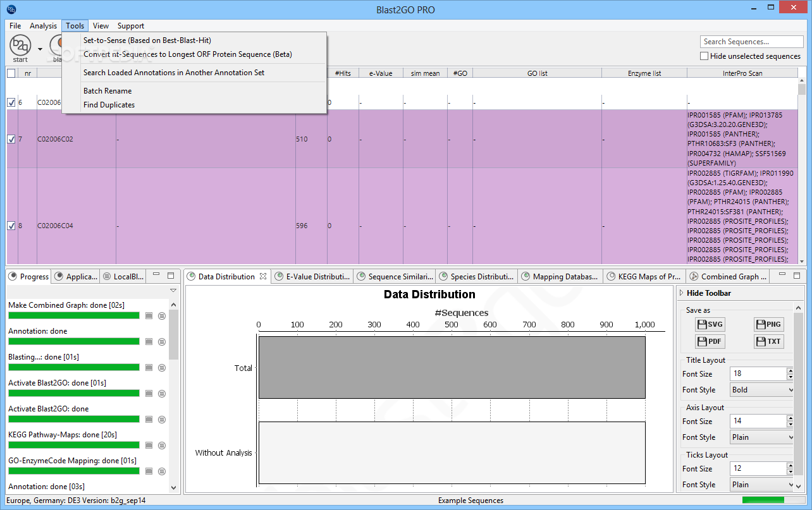Select Search Loaded Annotations in Another Set

[194, 73]
